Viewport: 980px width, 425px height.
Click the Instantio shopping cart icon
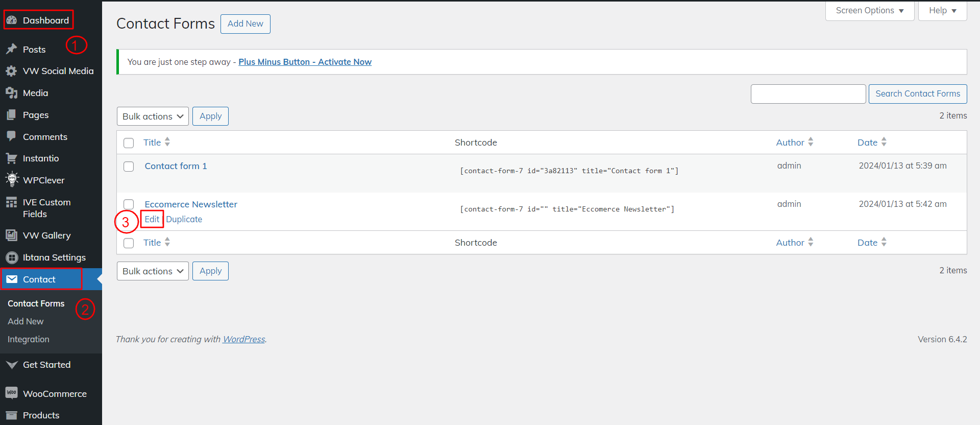tap(12, 158)
